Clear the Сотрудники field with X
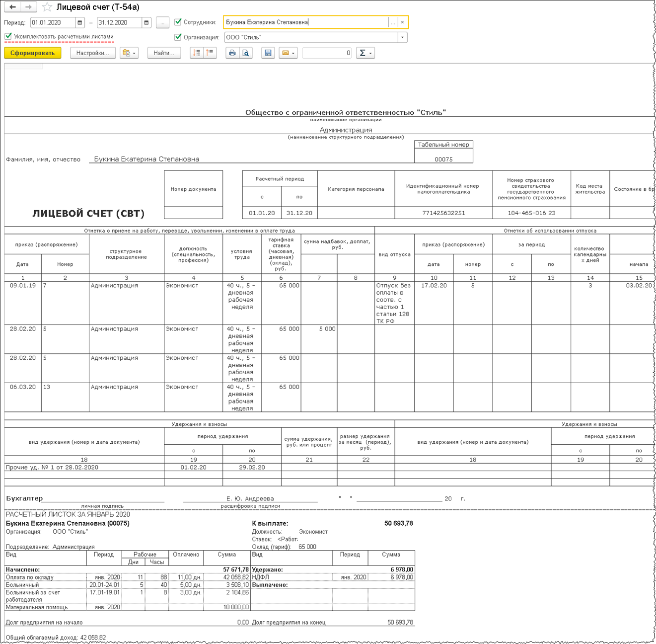Image resolution: width=656 pixels, height=644 pixels. click(x=402, y=22)
